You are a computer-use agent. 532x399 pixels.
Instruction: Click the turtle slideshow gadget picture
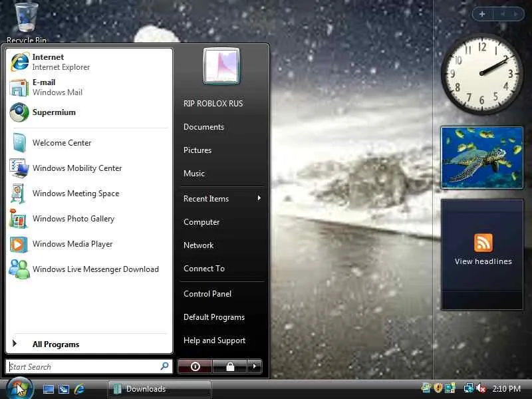481,158
